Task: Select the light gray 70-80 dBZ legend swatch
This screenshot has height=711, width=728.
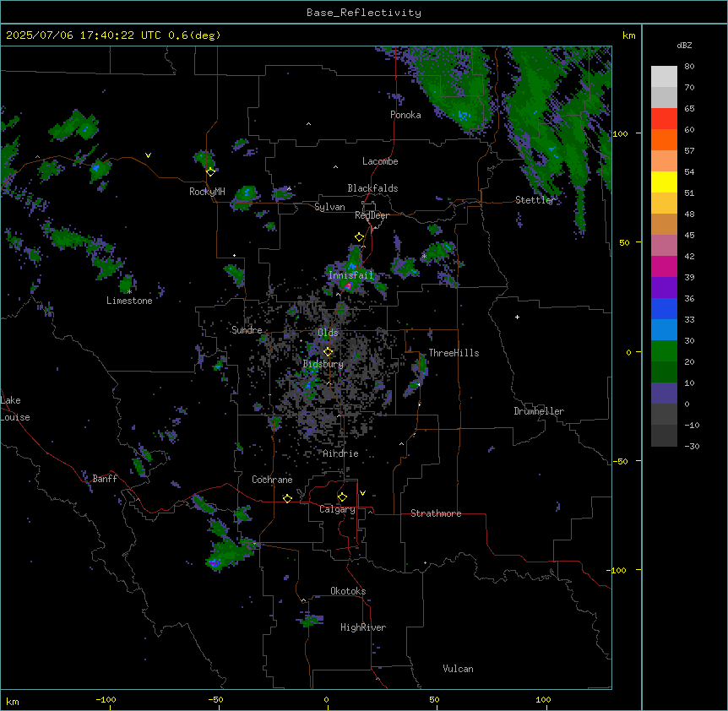Action: point(664,77)
